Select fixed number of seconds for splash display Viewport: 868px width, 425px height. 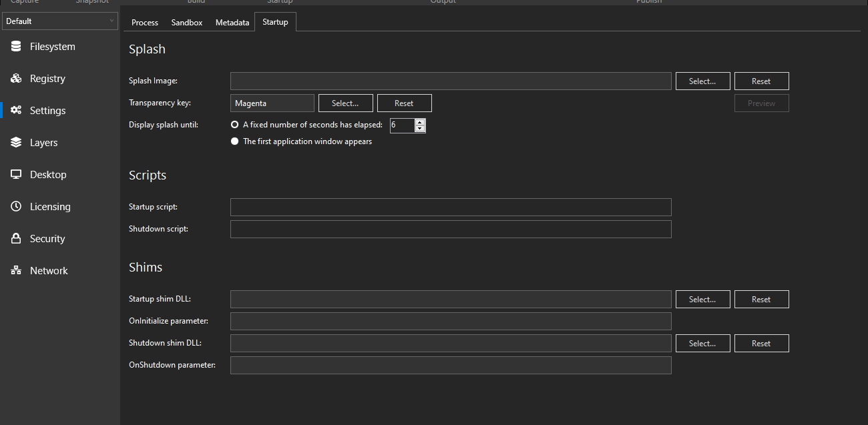234,124
